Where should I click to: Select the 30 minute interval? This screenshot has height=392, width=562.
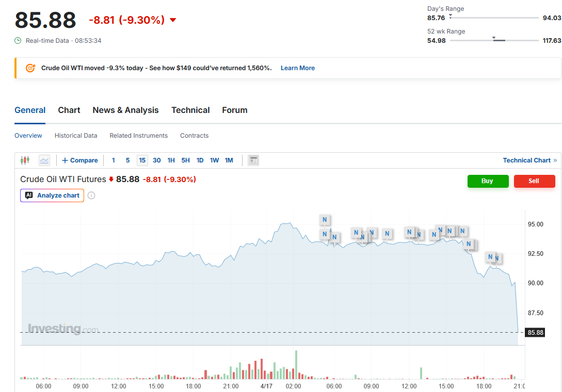pyautogui.click(x=157, y=160)
